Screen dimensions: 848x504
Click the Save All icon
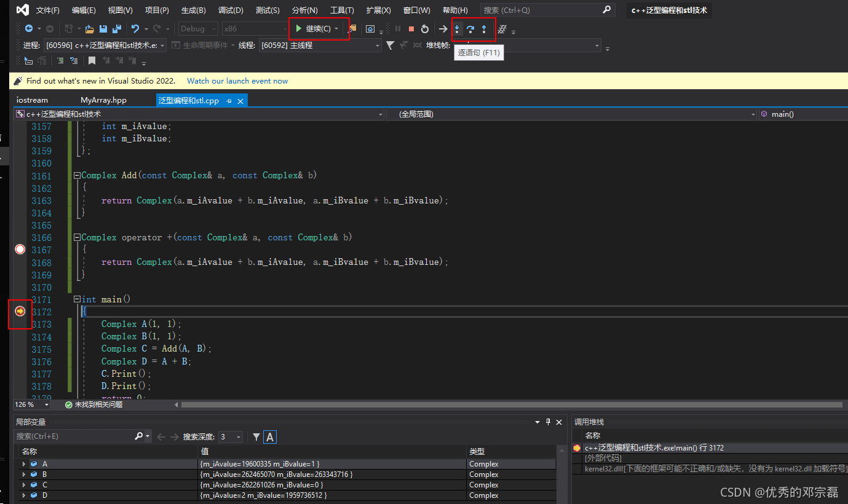[116, 29]
